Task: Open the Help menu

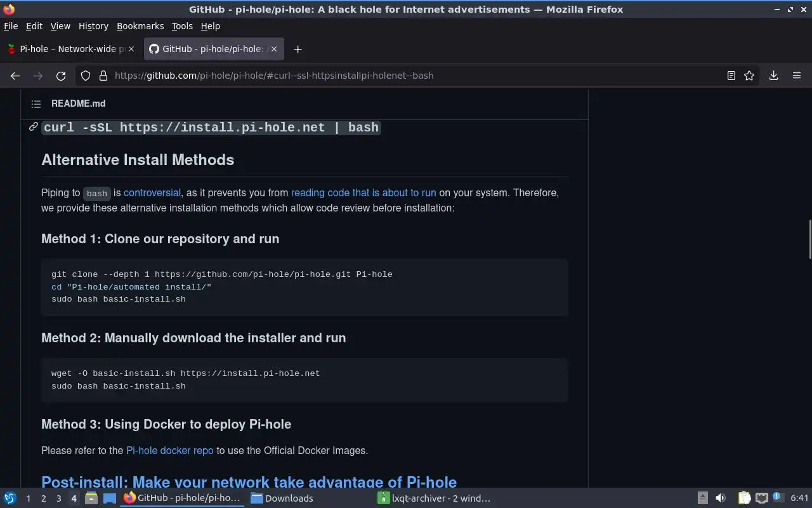Action: point(211,26)
